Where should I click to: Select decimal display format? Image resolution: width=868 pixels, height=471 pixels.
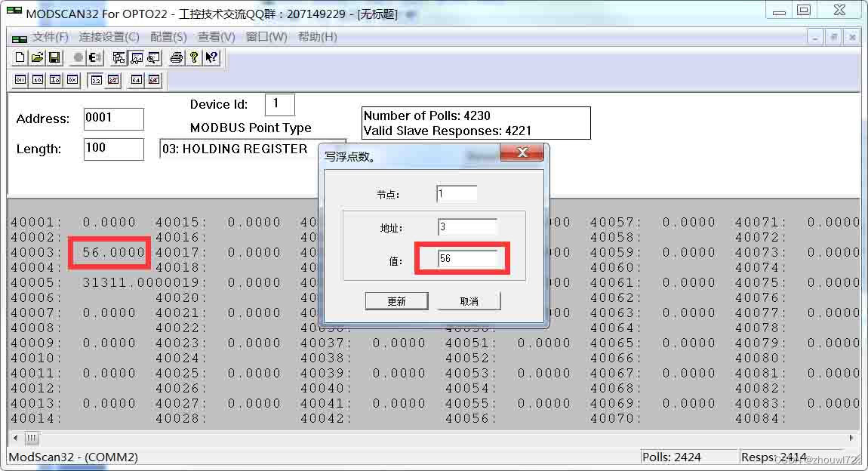[36, 79]
